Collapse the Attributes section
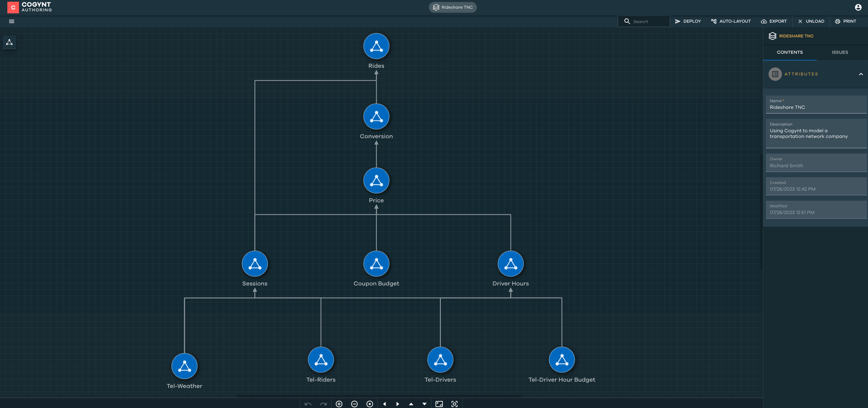 861,74
